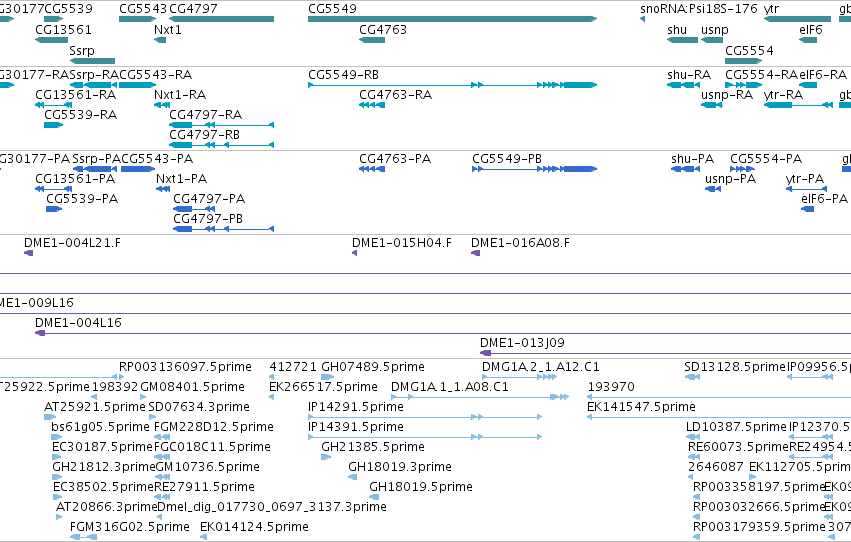
Task: Select the CG5554 gene label
Action: (x=749, y=50)
